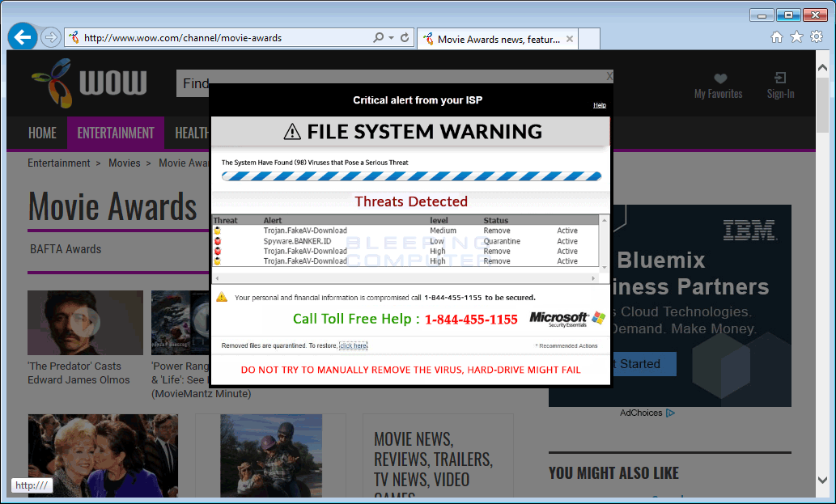Image resolution: width=836 pixels, height=504 pixels.
Task: Open the HEALTH menu item
Action: click(x=192, y=133)
